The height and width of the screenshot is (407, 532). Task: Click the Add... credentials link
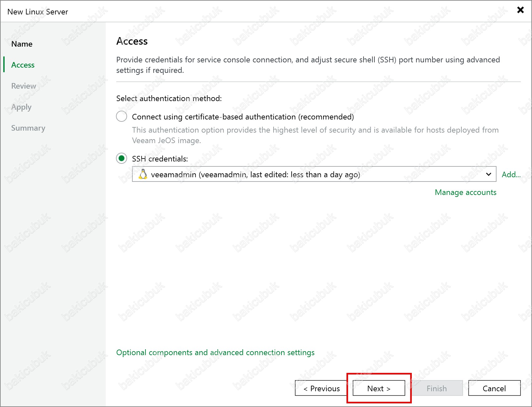tap(511, 175)
